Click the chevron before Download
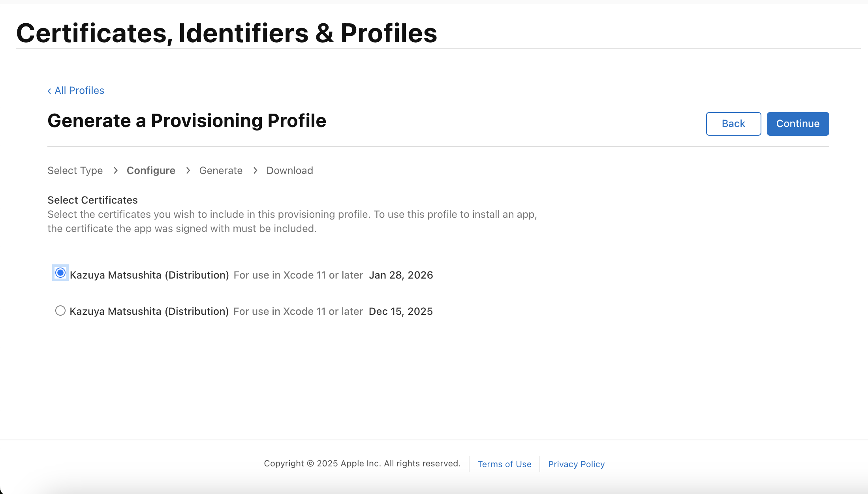 [256, 170]
